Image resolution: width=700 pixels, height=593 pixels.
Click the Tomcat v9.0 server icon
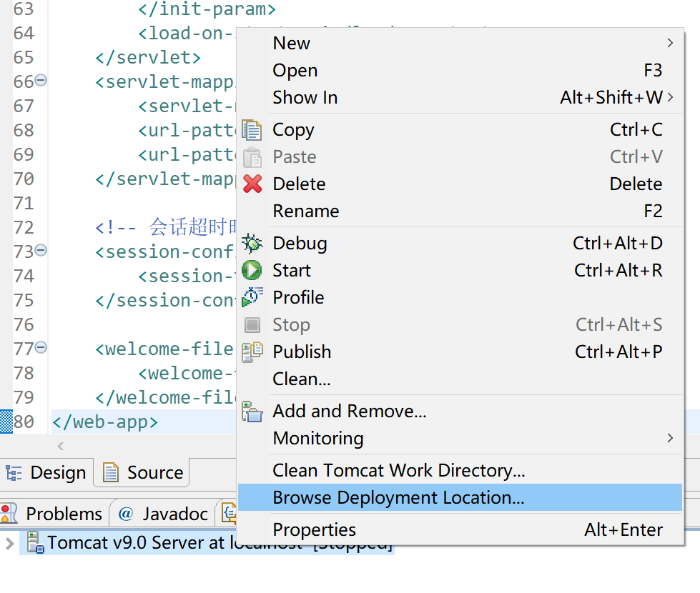click(34, 542)
